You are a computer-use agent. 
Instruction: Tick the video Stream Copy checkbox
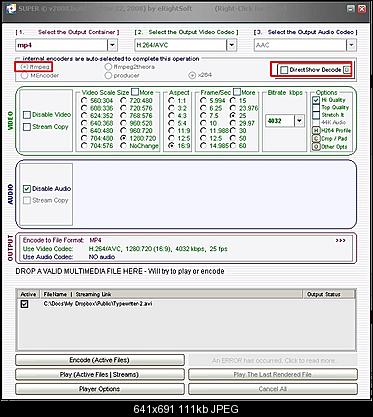pyautogui.click(x=27, y=127)
